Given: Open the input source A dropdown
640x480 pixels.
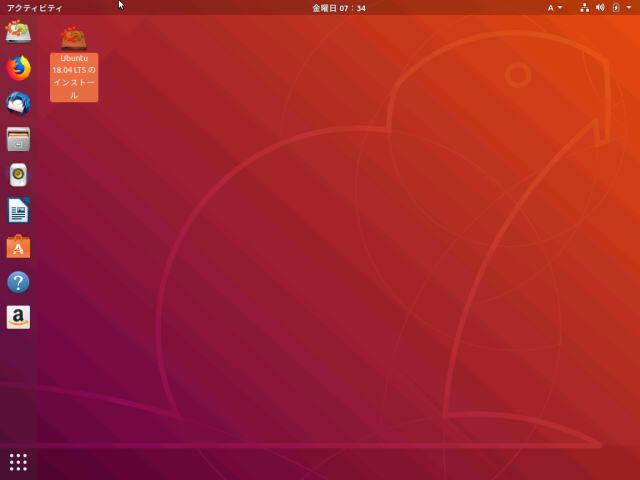Looking at the screenshot, I should [555, 8].
